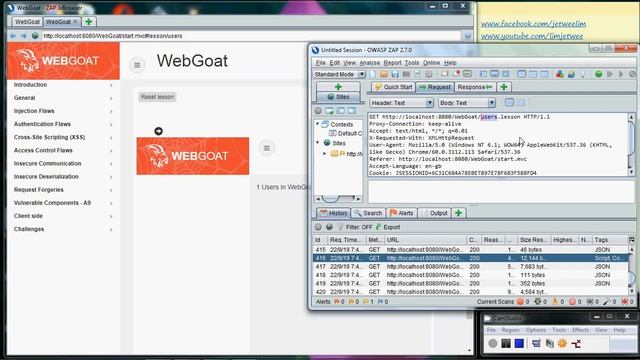
Task: Click hamburger icon next to lesson WebGoat banner
Action: (267, 148)
